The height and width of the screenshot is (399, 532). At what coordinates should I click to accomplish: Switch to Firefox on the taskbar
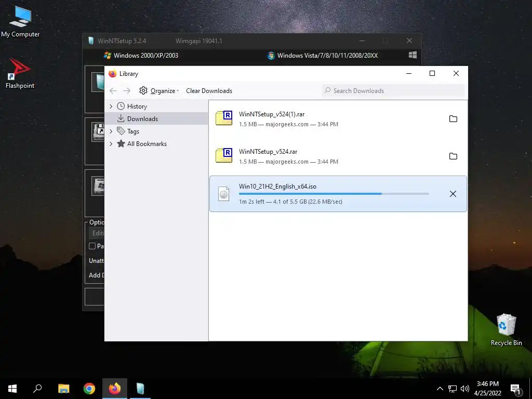115,389
